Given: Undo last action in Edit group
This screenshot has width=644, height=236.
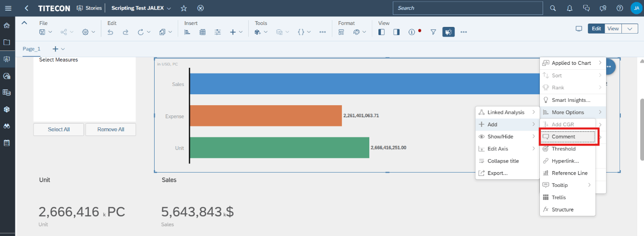Looking at the screenshot, I should coord(110,32).
